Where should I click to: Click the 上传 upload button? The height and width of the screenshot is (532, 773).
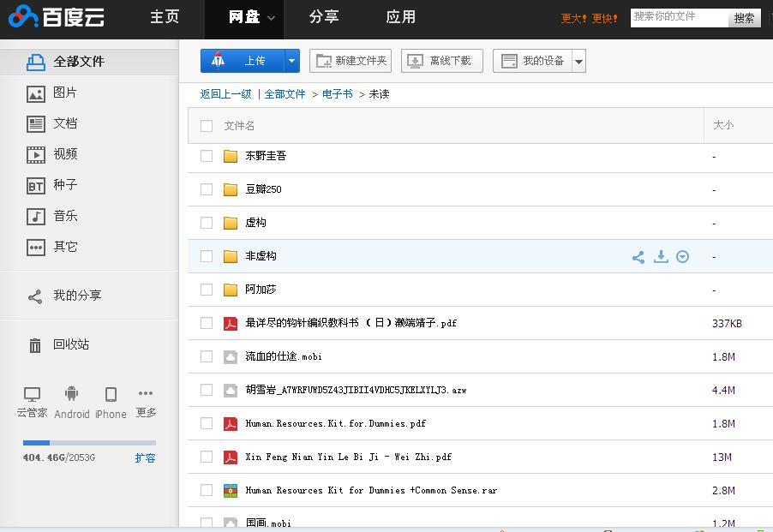(243, 61)
